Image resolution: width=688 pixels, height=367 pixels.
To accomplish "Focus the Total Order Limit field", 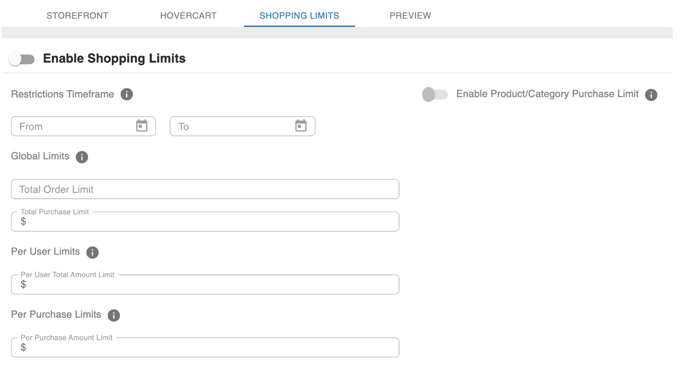I will coord(205,189).
